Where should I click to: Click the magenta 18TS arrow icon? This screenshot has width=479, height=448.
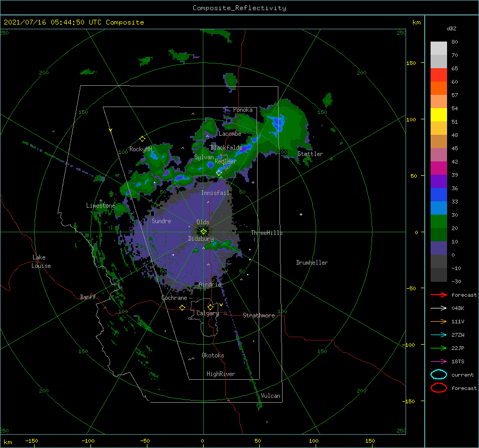click(x=439, y=362)
